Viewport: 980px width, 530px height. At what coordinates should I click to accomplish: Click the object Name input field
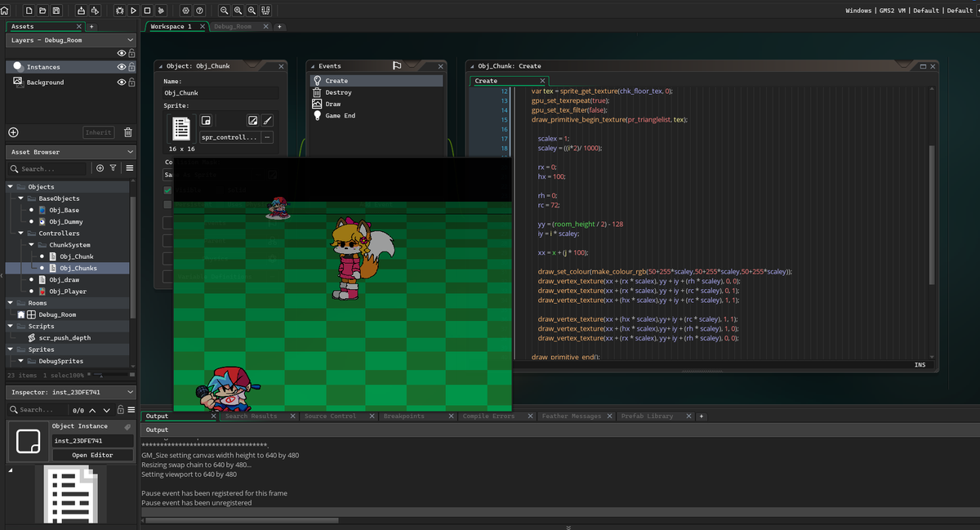click(x=220, y=93)
